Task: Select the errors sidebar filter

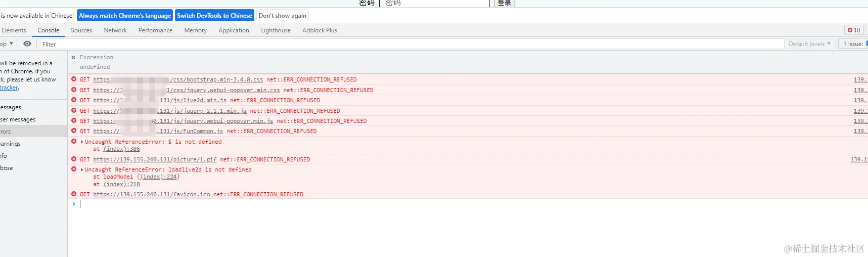Action: coord(33,132)
